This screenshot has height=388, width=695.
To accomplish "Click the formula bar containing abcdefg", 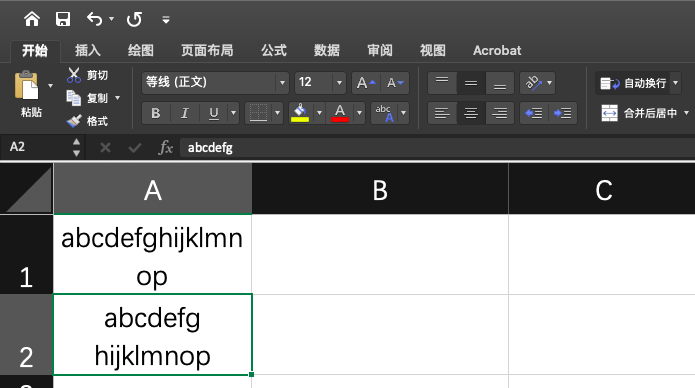I will tap(437, 147).
